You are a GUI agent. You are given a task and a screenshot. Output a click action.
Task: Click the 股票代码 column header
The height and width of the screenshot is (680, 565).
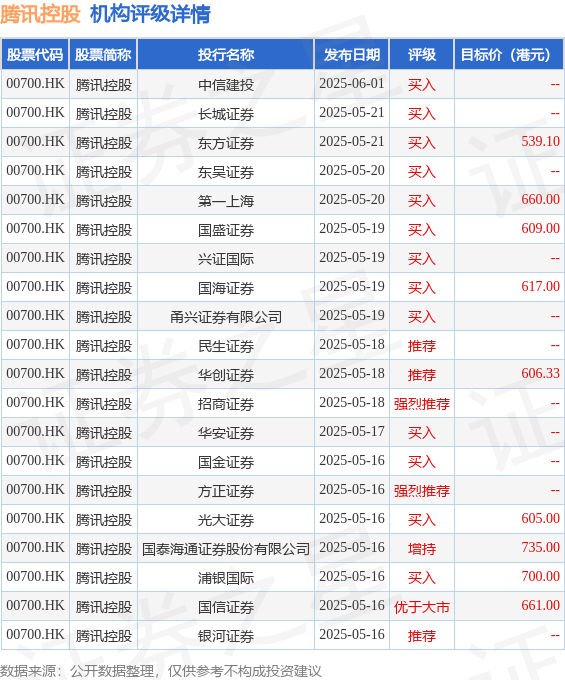35,55
